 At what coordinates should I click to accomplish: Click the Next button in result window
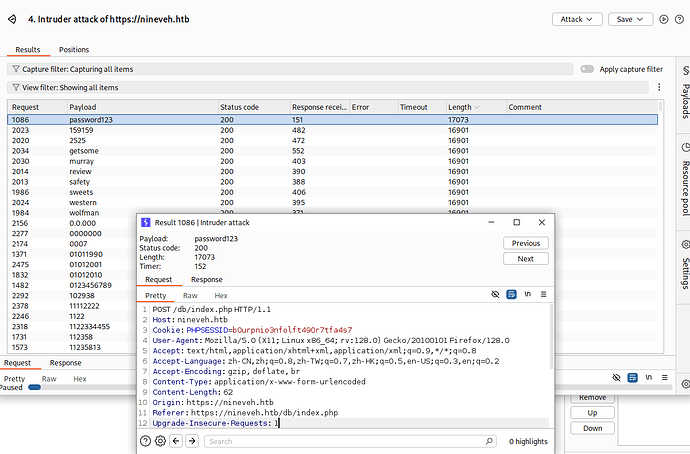coord(526,259)
